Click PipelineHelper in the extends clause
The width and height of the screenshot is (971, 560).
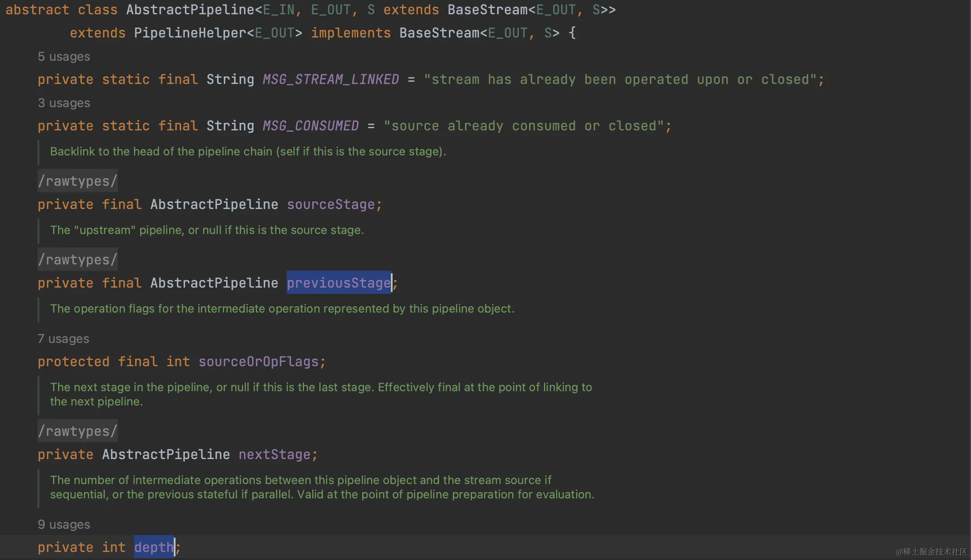[190, 33]
